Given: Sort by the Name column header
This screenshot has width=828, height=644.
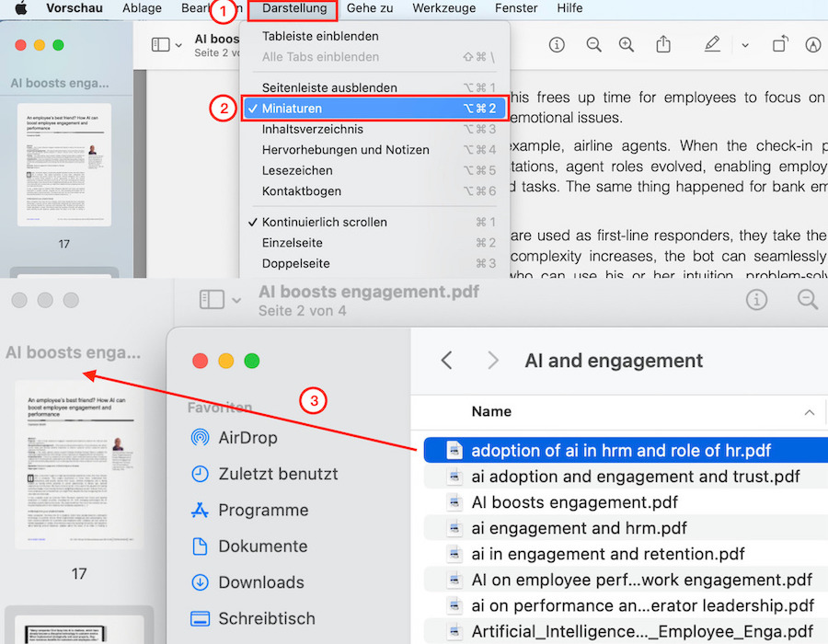Looking at the screenshot, I should coord(491,412).
